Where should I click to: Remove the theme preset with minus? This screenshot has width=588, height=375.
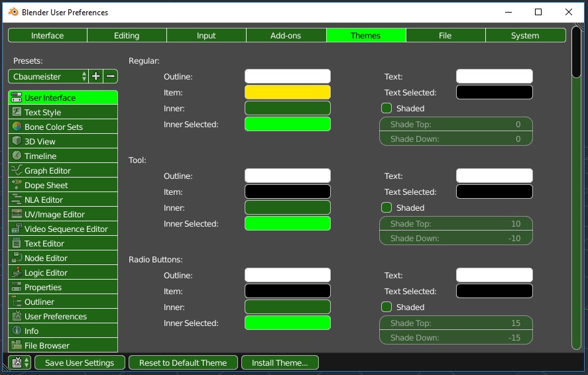click(x=111, y=76)
